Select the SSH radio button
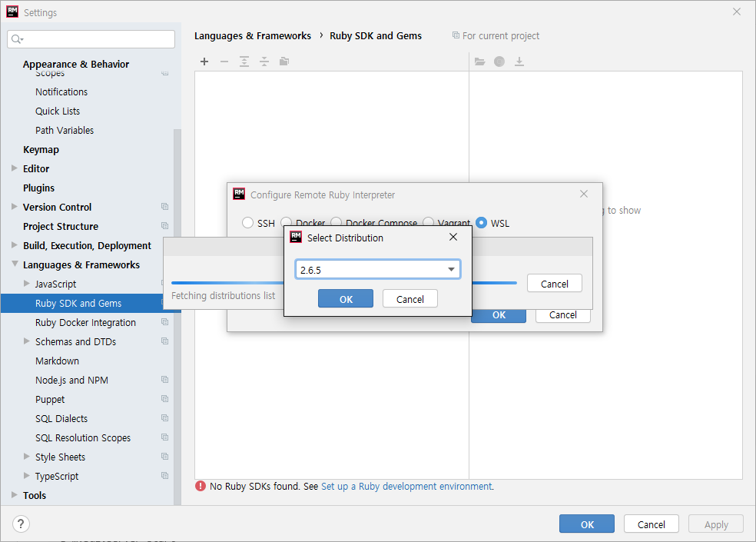The height and width of the screenshot is (542, 756). pyautogui.click(x=248, y=223)
